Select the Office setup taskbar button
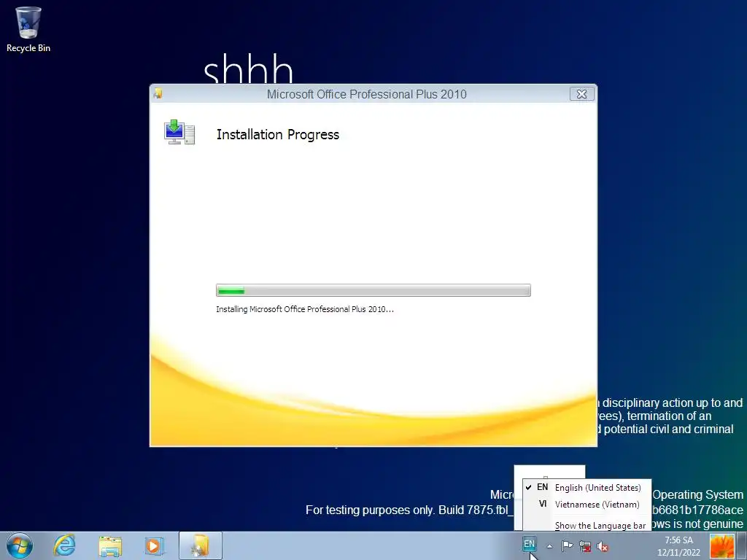The width and height of the screenshot is (747, 560). [x=201, y=545]
